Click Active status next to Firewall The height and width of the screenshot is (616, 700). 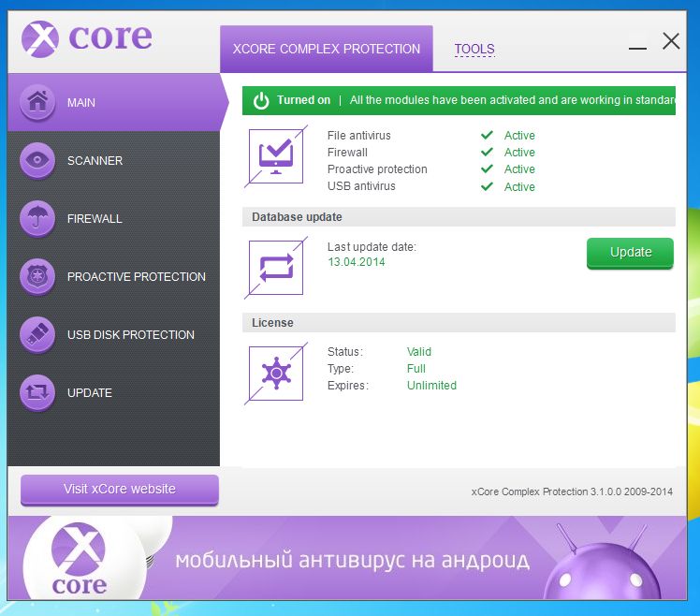519,153
